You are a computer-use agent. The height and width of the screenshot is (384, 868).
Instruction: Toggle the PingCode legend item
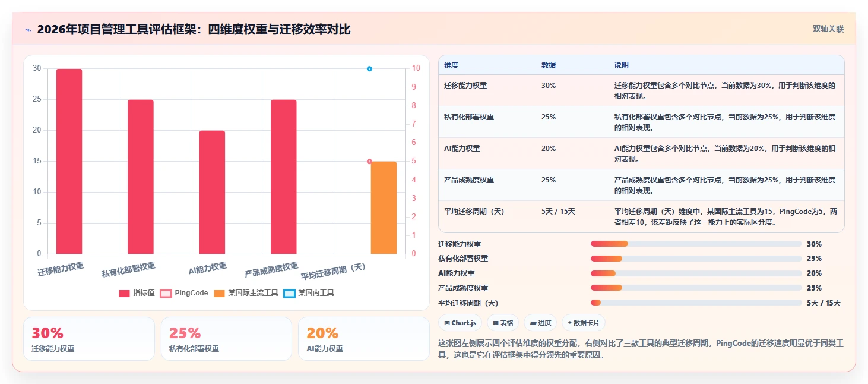(184, 293)
